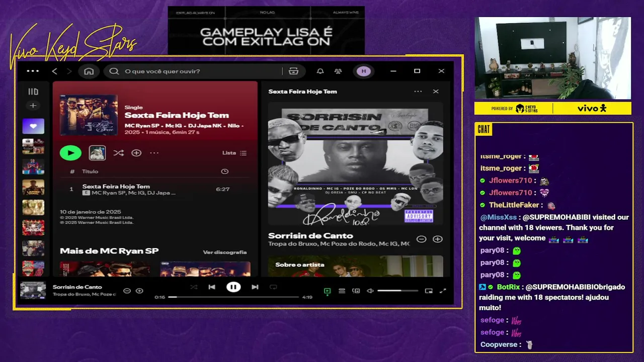Click the '@MissXss' mention in chat
This screenshot has height=362, width=644.
click(x=499, y=218)
